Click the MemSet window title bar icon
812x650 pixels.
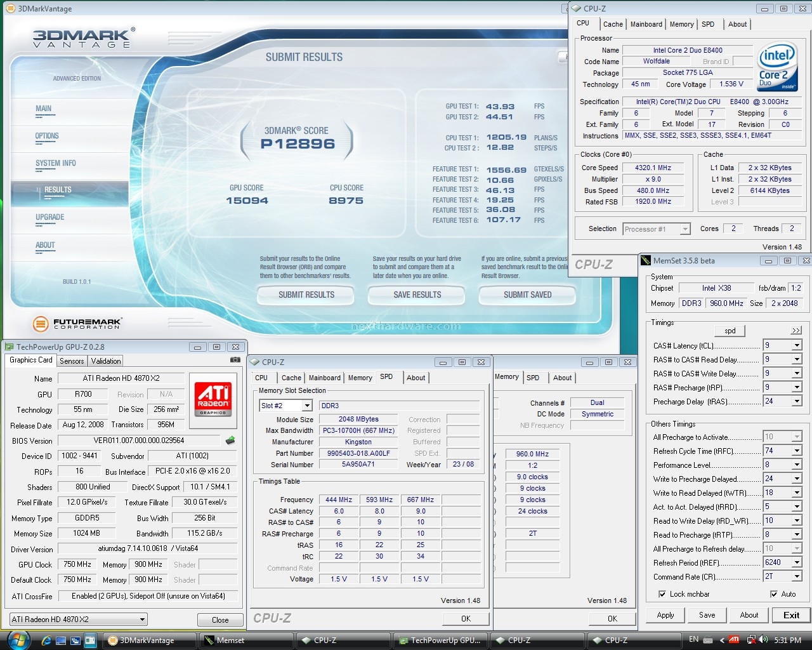(x=646, y=260)
